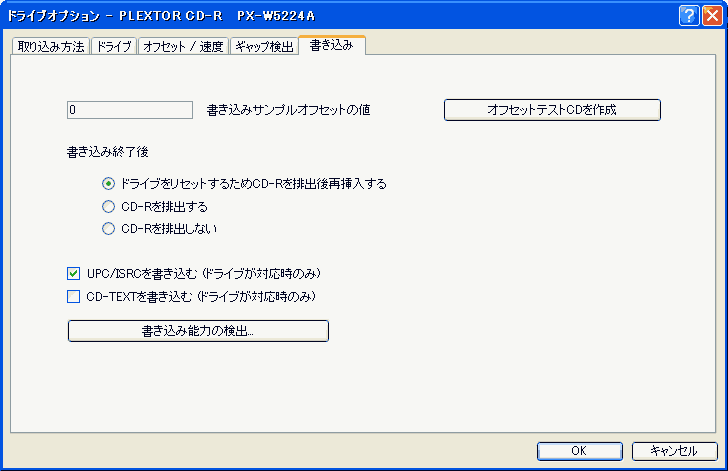
Task: Click the ドライブオプション title bar text
Action: 53,16
